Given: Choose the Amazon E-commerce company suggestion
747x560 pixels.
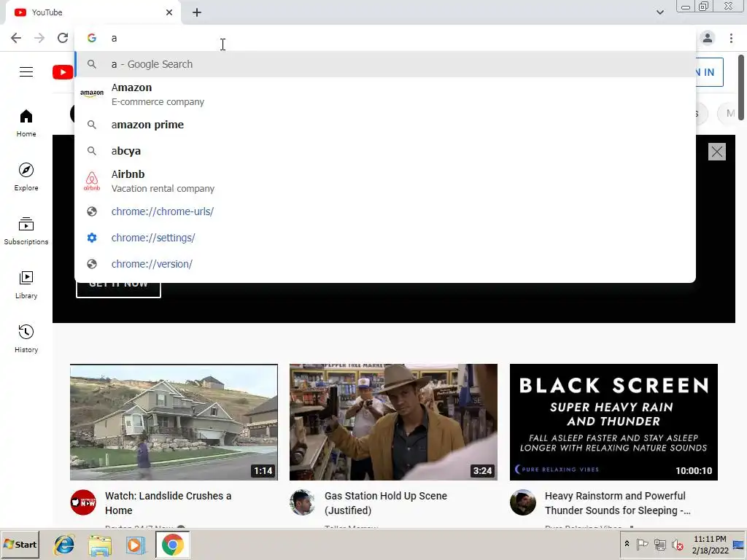Looking at the screenshot, I should pyautogui.click(x=385, y=94).
